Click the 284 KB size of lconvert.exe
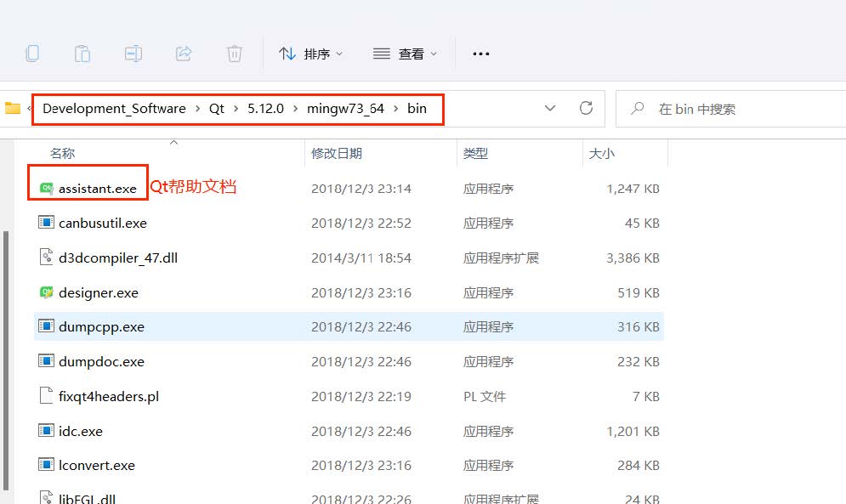This screenshot has height=504, width=846. [x=639, y=465]
